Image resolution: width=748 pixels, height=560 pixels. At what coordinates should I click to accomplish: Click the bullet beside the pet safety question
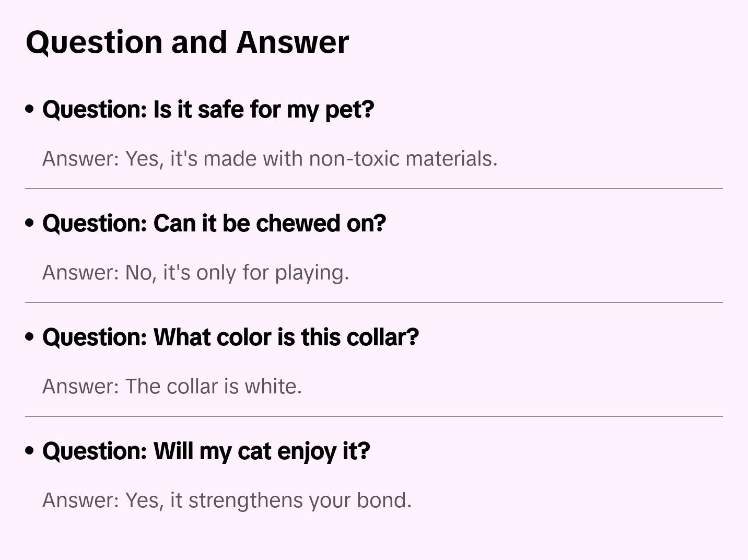tap(30, 109)
